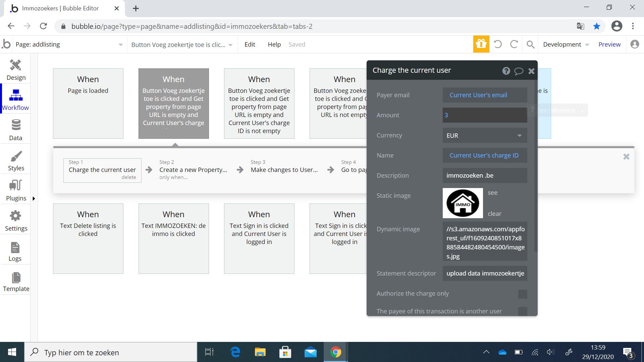Open the Data tab icon
This screenshot has width=644, height=362.
pos(15,125)
